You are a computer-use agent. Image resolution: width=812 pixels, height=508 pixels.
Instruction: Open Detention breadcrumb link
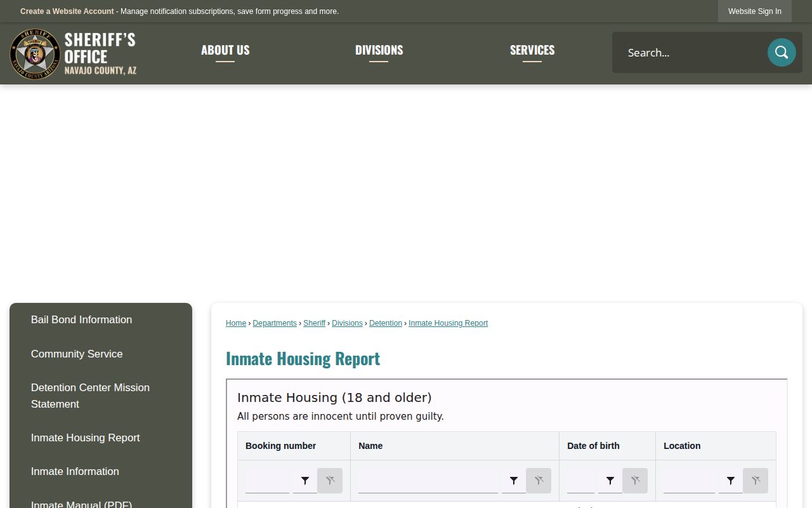(x=386, y=323)
